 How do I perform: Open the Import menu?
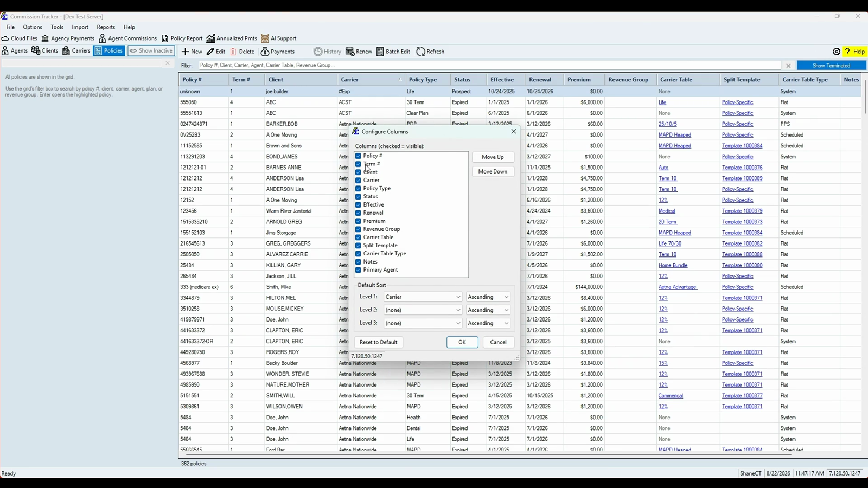[80, 27]
